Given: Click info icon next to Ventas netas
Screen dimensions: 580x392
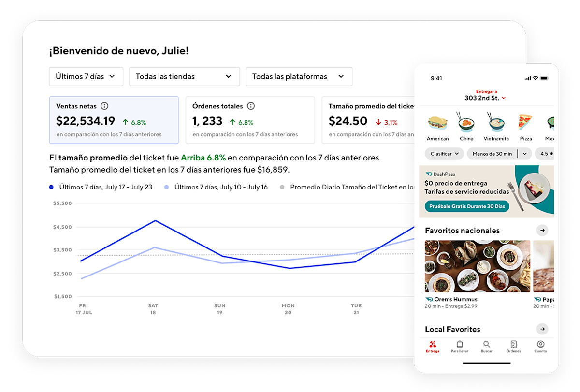Looking at the screenshot, I should [104, 106].
